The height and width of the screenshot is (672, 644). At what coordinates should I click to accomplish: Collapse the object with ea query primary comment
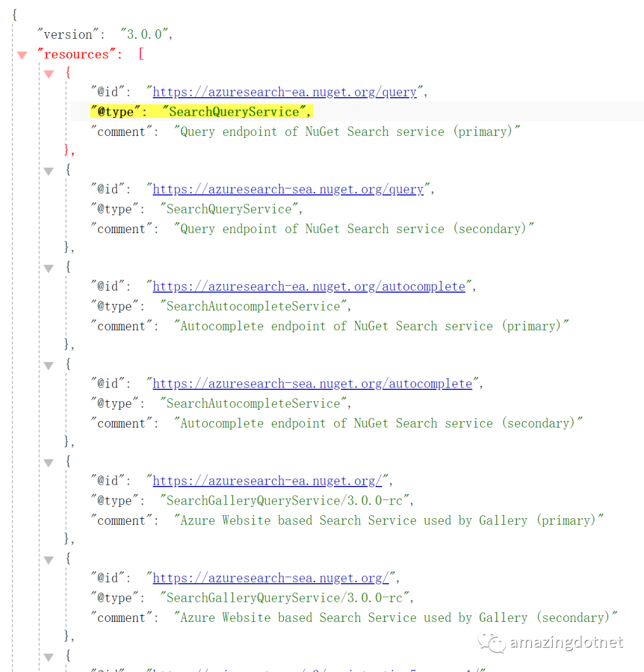click(x=49, y=74)
